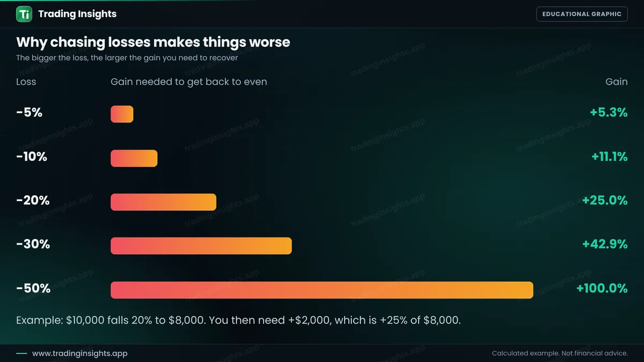Viewport: 644px width, 362px height.
Task: Select the +100.0% gain value
Action: pos(602,289)
